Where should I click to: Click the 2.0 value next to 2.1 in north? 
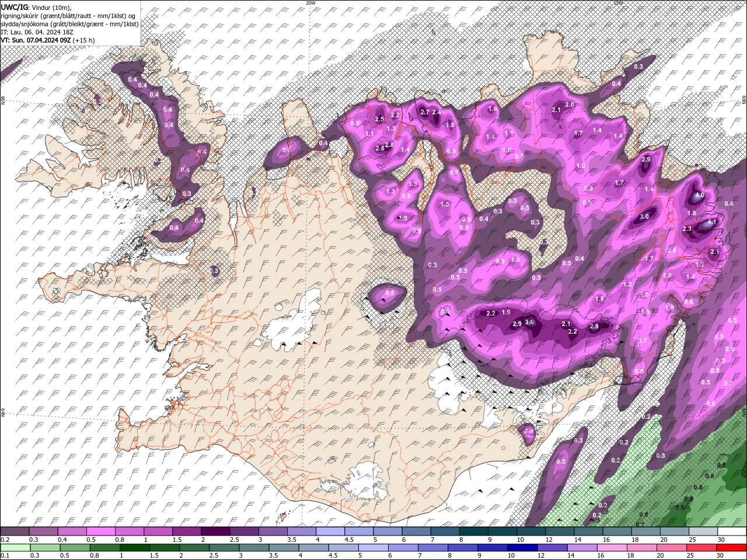(x=570, y=104)
